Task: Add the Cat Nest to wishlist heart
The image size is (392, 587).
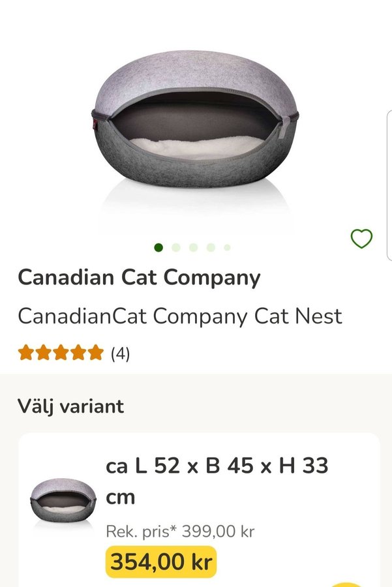Action: click(361, 239)
